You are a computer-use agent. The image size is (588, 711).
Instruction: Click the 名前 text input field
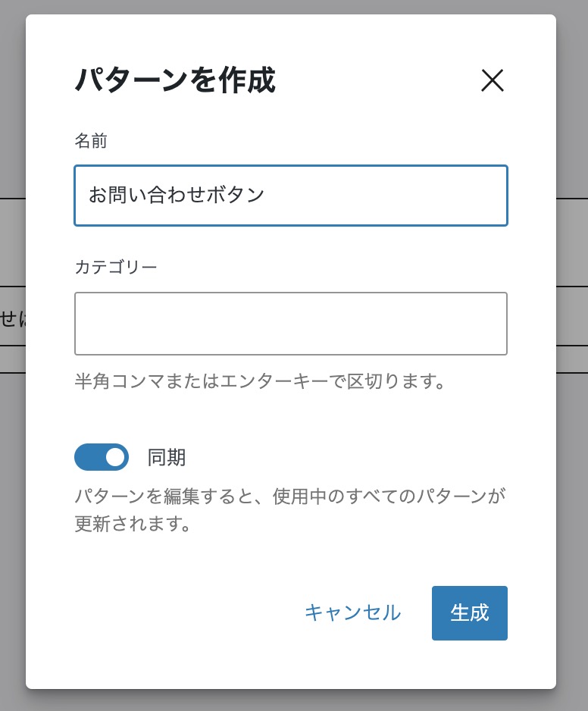pyautogui.click(x=290, y=196)
